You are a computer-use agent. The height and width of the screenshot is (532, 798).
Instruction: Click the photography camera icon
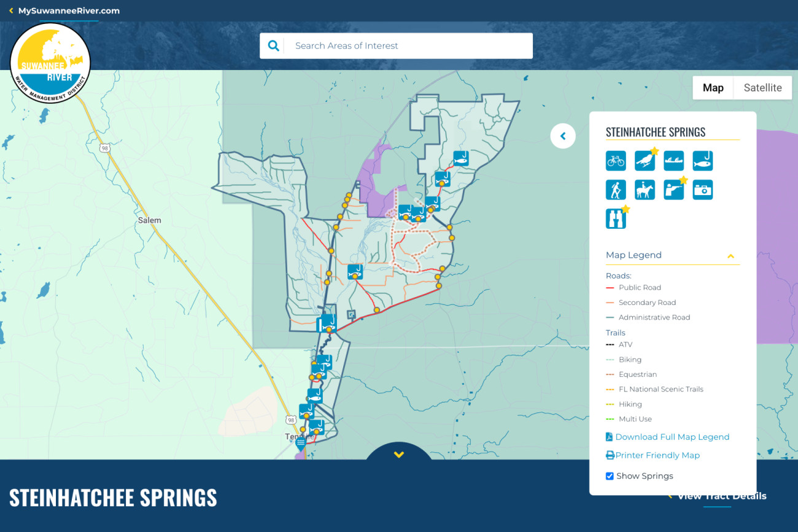(x=702, y=190)
